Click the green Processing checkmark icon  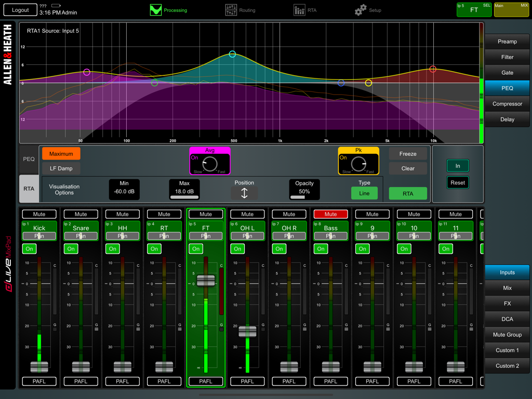point(155,9)
